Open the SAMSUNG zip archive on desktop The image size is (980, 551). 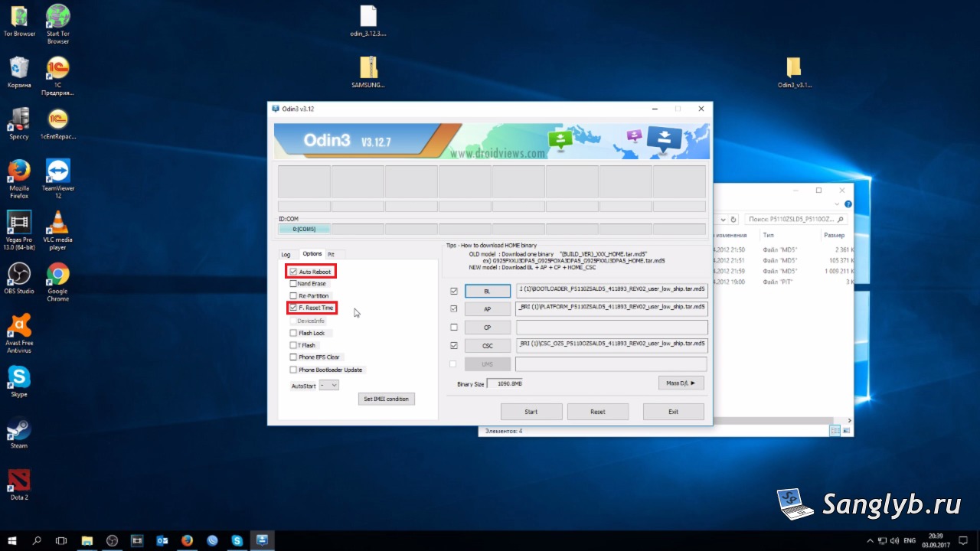click(x=368, y=72)
